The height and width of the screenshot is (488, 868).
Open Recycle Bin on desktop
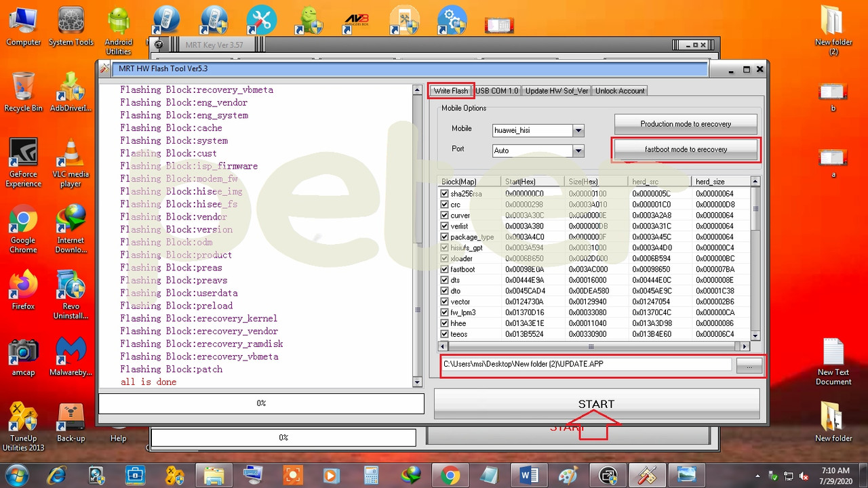(x=23, y=92)
